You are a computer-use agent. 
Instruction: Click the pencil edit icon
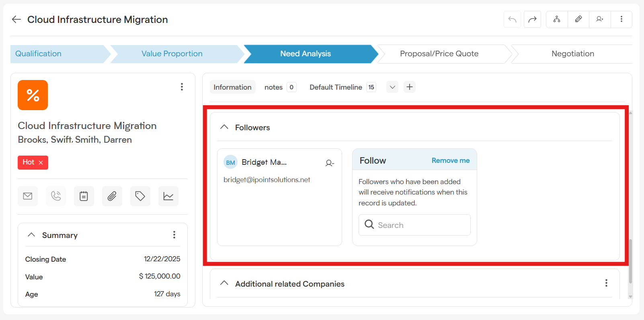(x=578, y=19)
